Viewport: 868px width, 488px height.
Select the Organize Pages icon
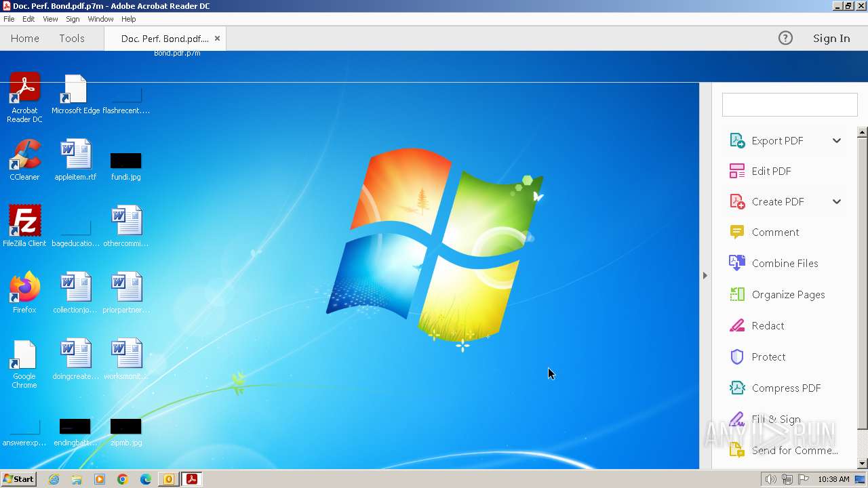(737, 294)
